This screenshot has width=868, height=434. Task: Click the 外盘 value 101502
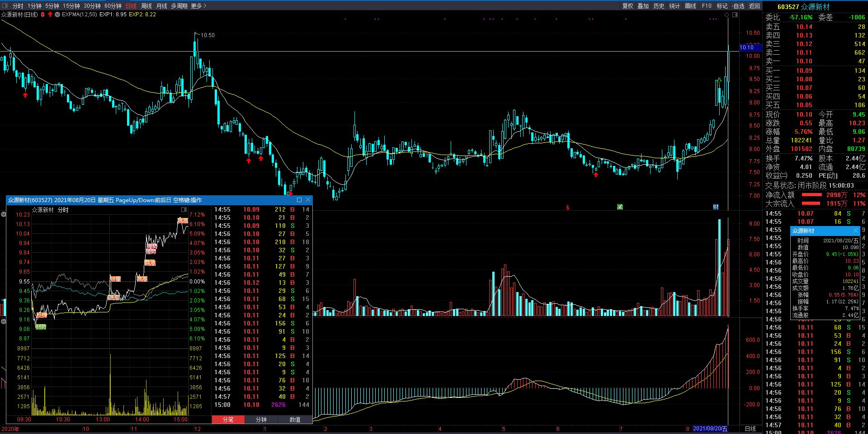pos(801,149)
